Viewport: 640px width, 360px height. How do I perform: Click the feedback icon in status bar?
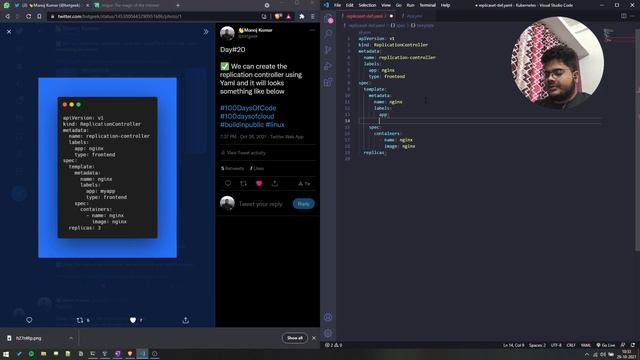coord(623,345)
